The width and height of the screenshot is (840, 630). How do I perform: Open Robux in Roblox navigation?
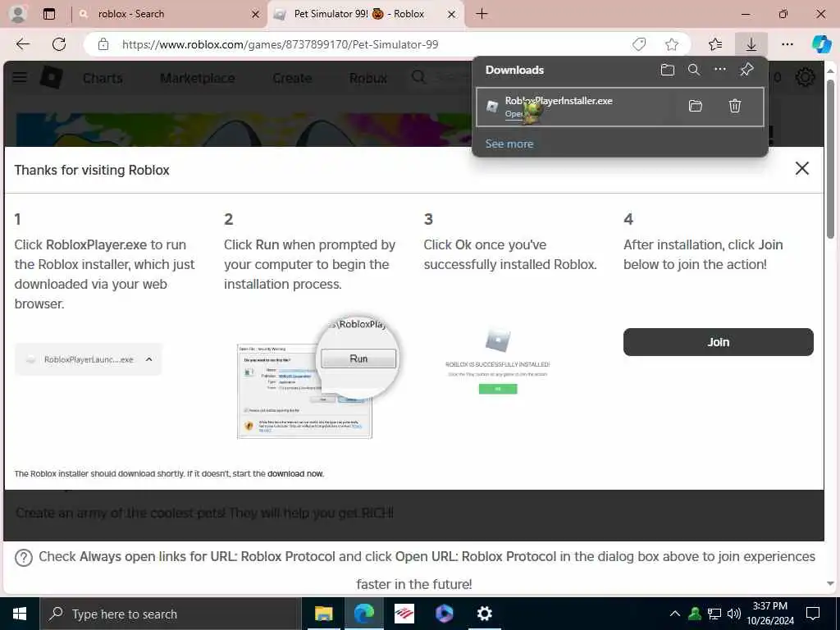tap(368, 78)
